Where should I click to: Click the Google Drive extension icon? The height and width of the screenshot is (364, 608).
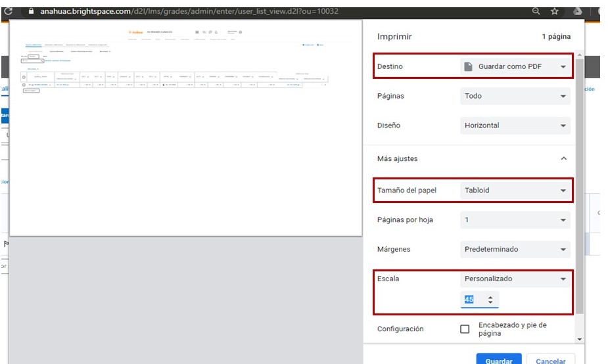578,11
